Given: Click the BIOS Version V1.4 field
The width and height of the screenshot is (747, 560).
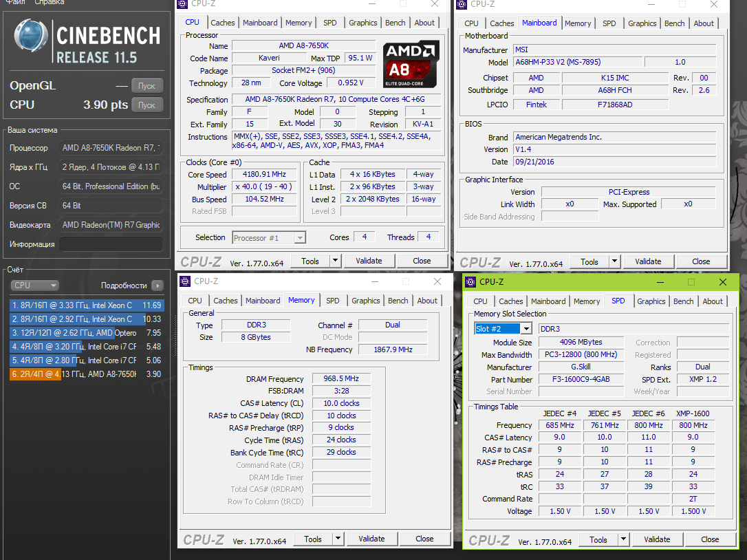Looking at the screenshot, I should click(x=614, y=150).
